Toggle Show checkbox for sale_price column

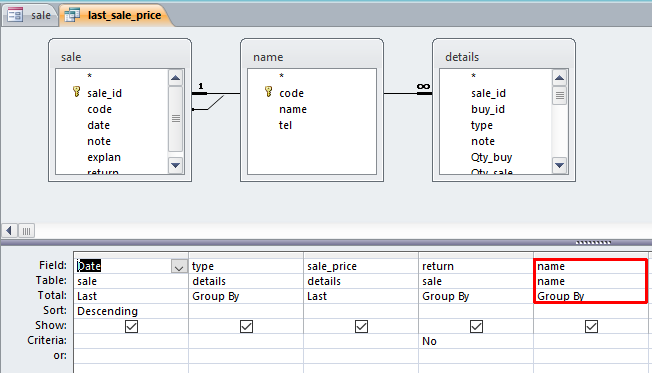(x=361, y=326)
